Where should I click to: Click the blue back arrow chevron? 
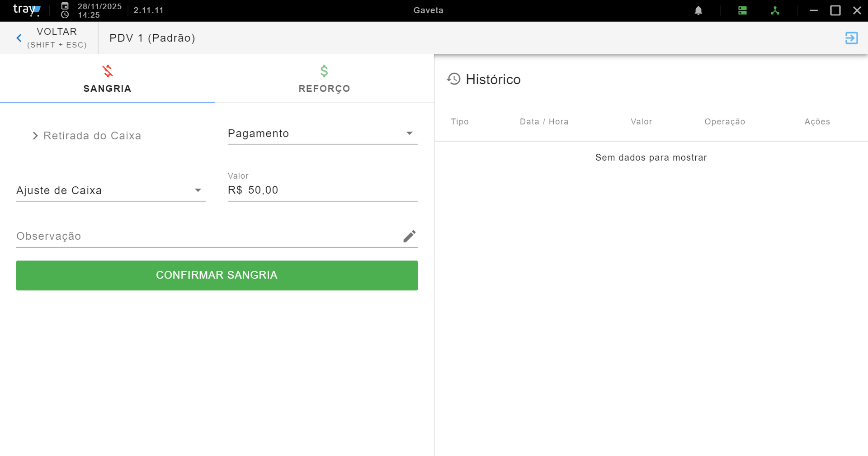click(x=19, y=38)
